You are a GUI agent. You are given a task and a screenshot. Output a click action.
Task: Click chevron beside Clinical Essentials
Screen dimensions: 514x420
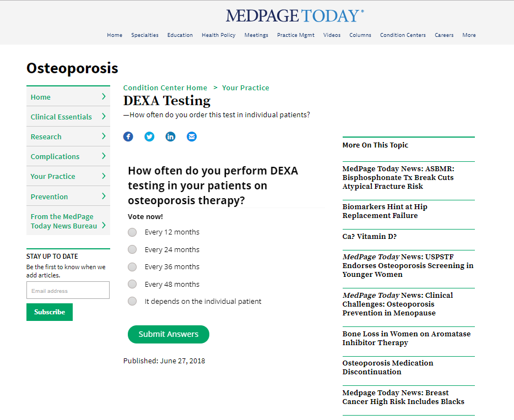pyautogui.click(x=104, y=116)
